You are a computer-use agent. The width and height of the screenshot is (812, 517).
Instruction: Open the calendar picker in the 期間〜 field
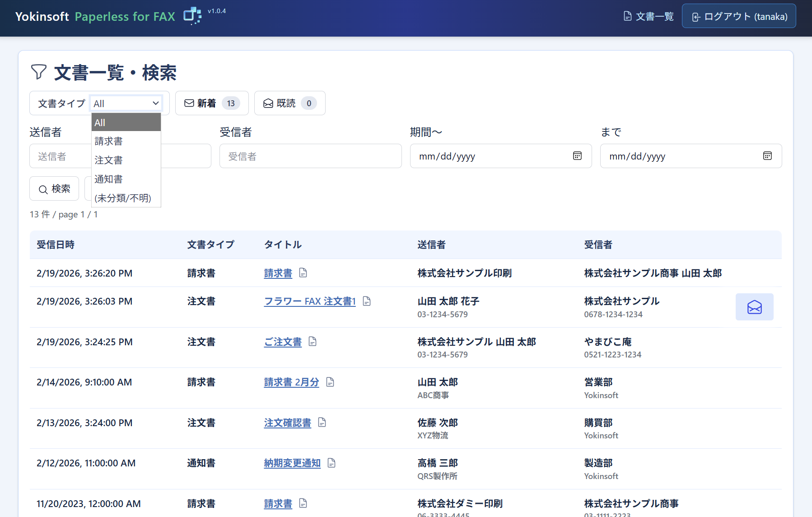click(577, 156)
